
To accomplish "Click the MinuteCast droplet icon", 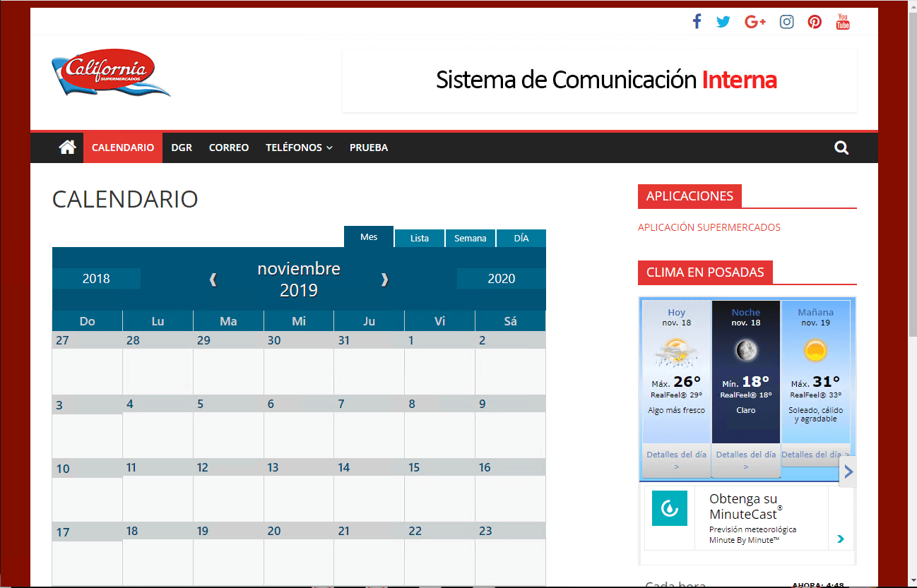I will point(670,508).
